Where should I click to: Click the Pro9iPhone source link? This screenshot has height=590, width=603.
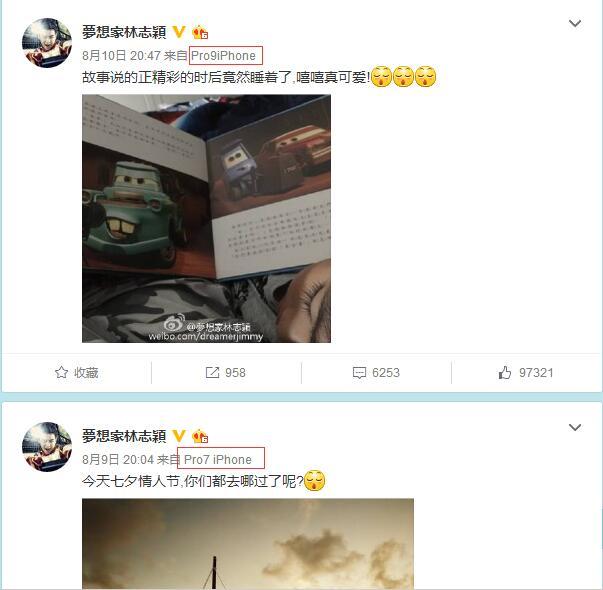[x=223, y=56]
